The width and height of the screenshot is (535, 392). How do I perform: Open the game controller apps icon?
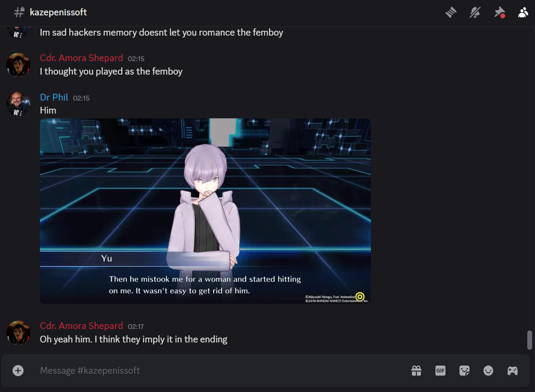[x=512, y=370]
